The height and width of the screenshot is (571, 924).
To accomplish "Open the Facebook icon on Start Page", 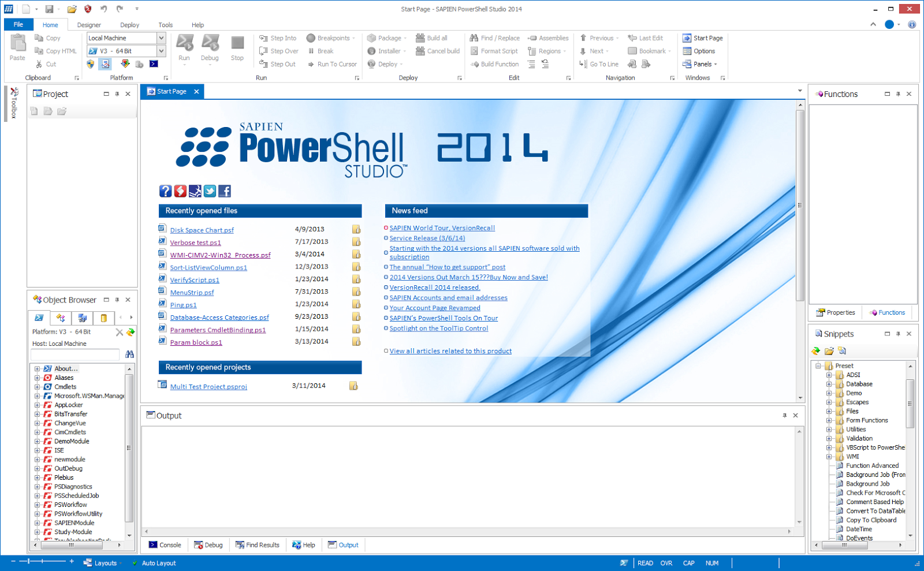I will click(225, 191).
